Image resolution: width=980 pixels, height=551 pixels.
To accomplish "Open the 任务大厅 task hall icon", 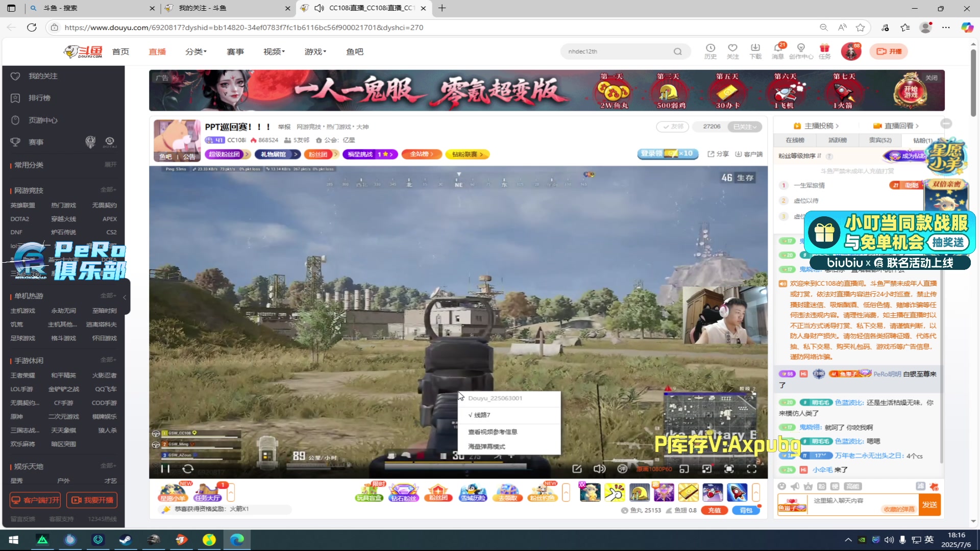I will click(x=207, y=492).
